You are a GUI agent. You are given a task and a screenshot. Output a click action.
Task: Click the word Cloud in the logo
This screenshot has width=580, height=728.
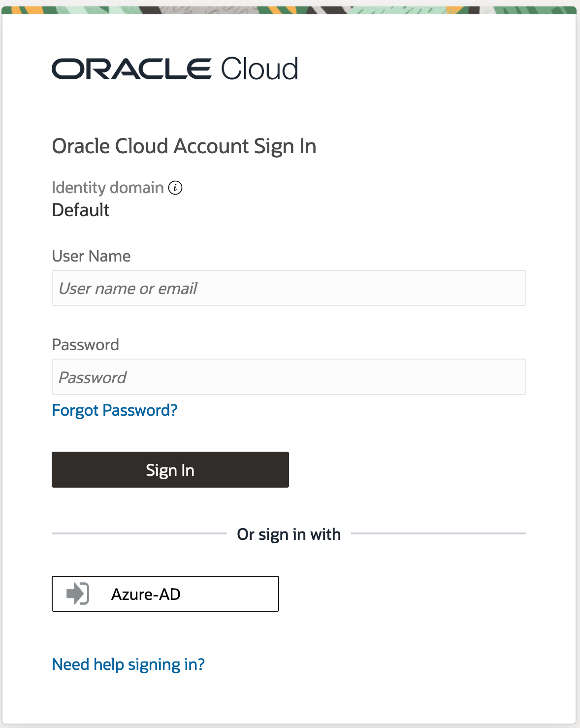point(259,69)
